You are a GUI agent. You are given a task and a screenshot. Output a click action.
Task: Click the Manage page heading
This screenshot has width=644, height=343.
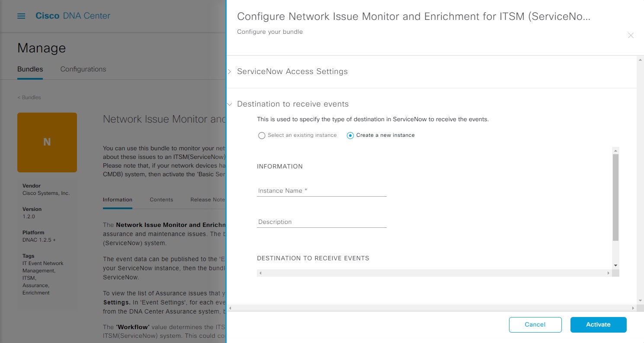click(42, 48)
